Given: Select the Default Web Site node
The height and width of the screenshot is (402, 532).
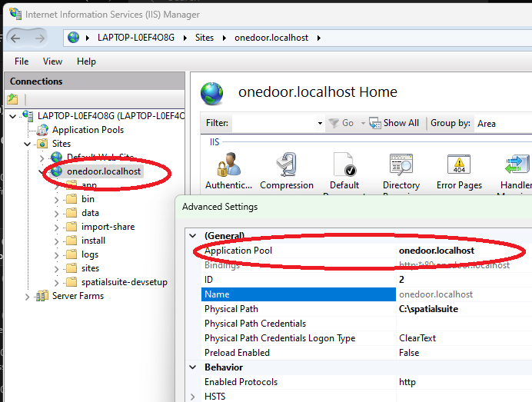Looking at the screenshot, I should point(101,157).
